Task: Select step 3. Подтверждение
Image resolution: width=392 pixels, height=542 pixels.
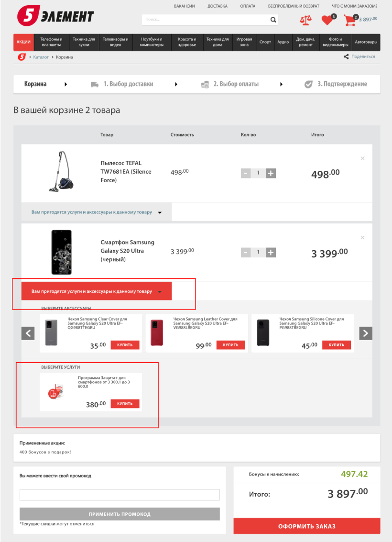Action: point(342,84)
